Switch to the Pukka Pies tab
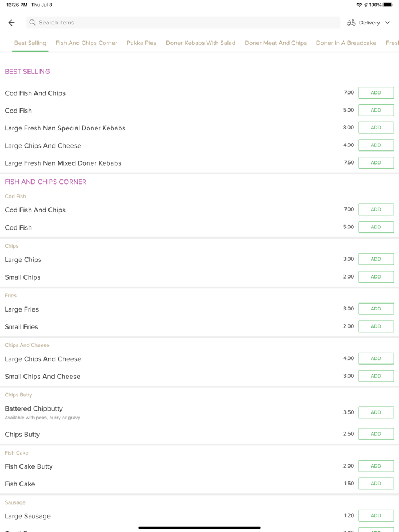Viewport: 399px width, 532px height. 141,43
